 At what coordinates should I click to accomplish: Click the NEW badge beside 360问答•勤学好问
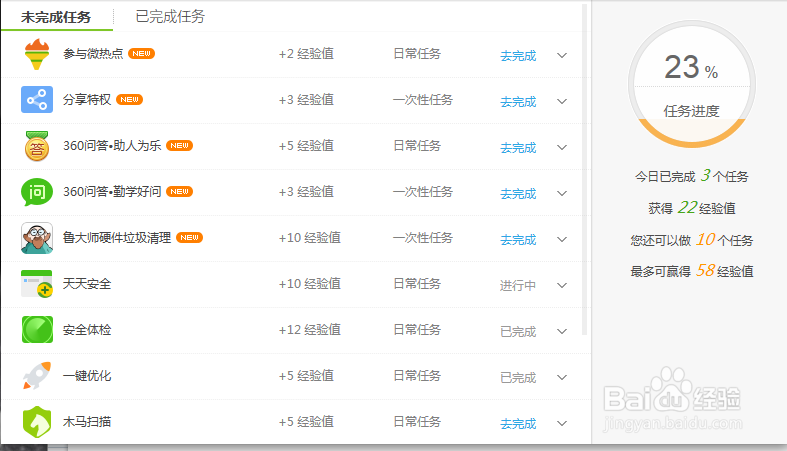[180, 192]
